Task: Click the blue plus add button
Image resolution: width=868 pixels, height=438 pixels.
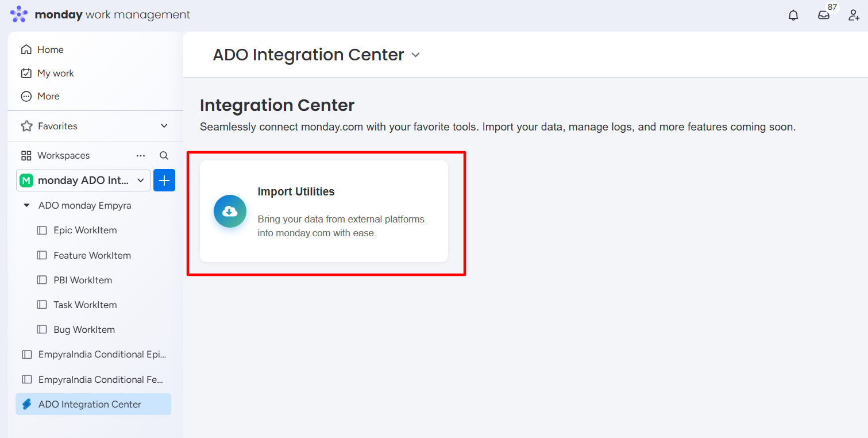Action: point(164,180)
